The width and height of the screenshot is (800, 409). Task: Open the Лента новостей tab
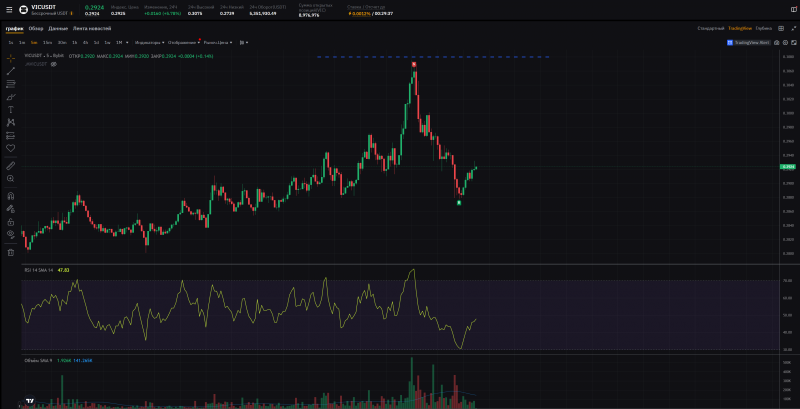point(92,29)
